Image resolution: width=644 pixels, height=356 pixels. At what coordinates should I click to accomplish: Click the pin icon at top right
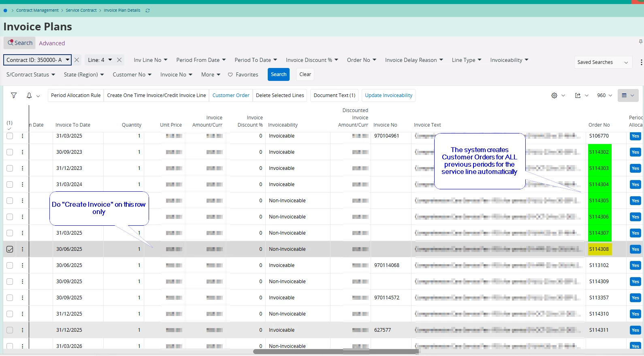point(640,42)
